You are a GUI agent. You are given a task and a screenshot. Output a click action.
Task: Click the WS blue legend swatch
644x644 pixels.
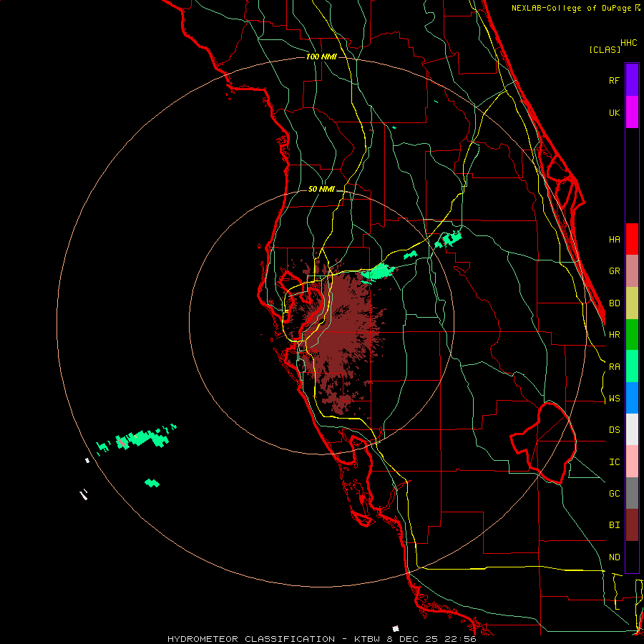[x=632, y=398]
